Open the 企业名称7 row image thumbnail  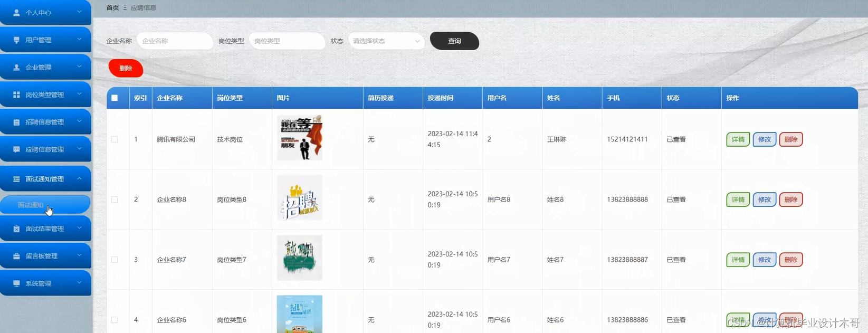pos(299,258)
